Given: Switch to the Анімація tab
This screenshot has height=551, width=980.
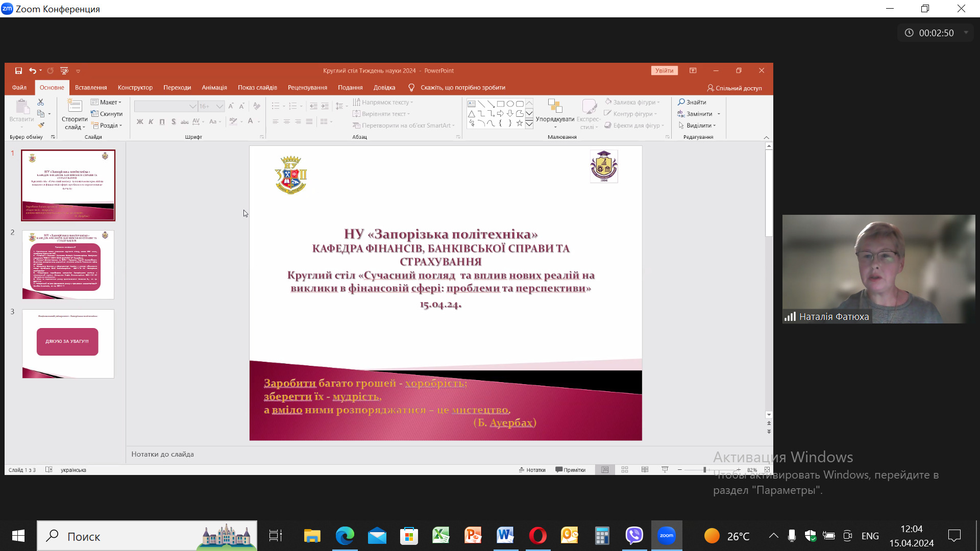Looking at the screenshot, I should 214,88.
